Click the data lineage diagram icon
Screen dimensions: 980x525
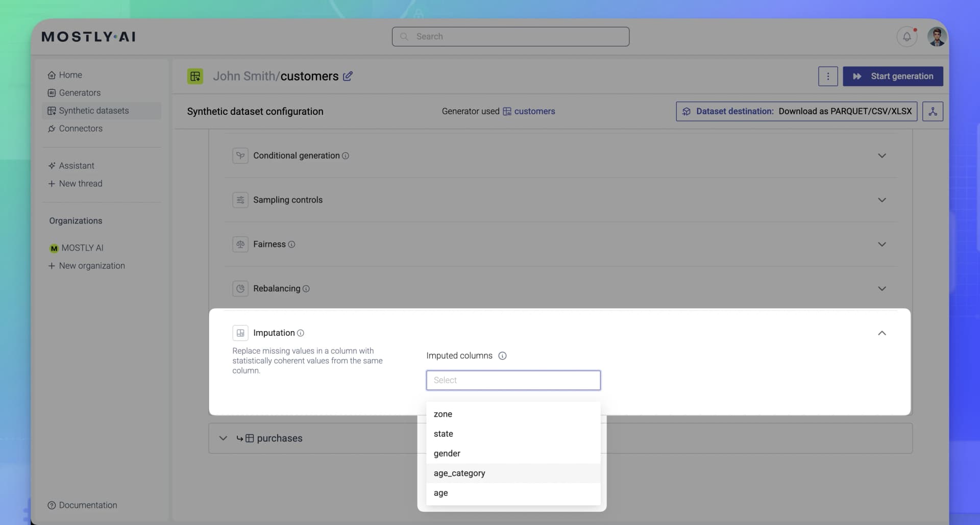(932, 111)
